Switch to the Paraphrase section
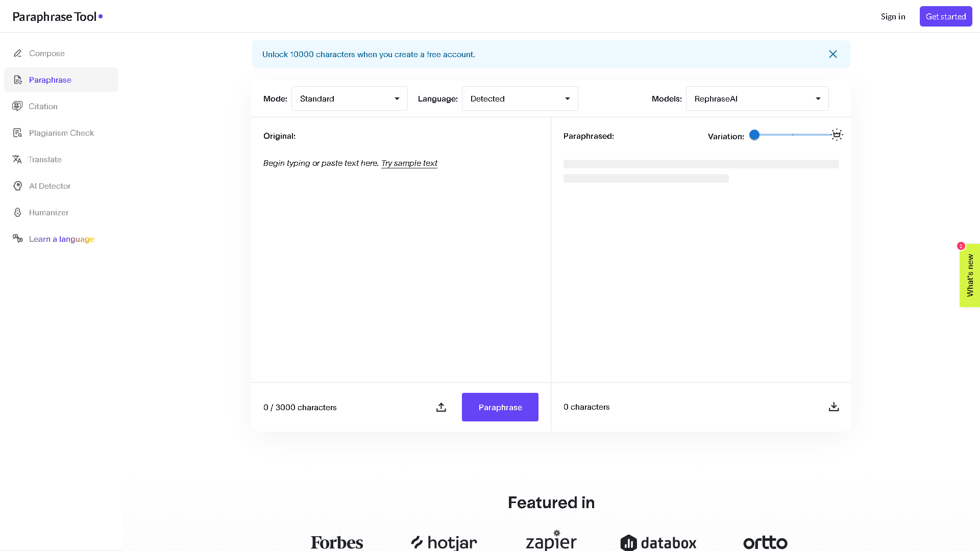Screen dimensions: 980x551 pyautogui.click(x=50, y=80)
